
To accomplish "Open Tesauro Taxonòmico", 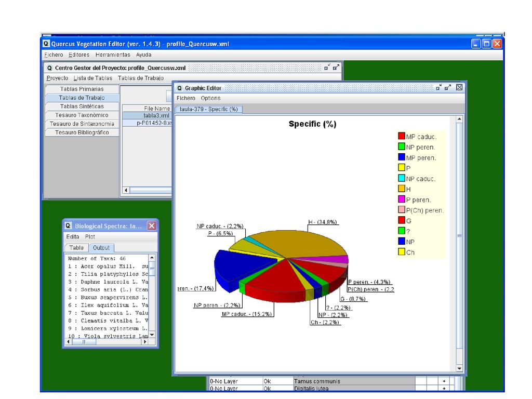I will click(82, 115).
